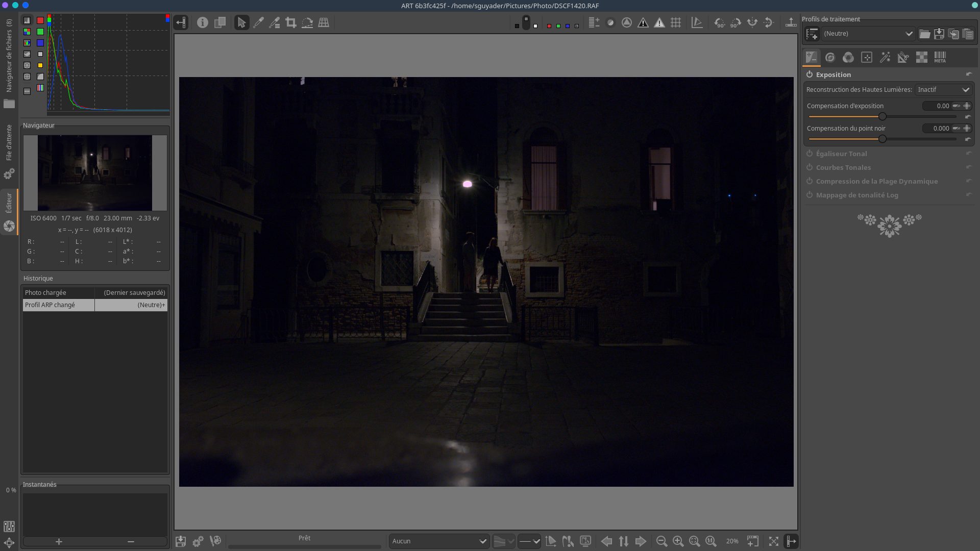Enable Égaliseur Tonal module
The image size is (980, 551).
point(810,154)
